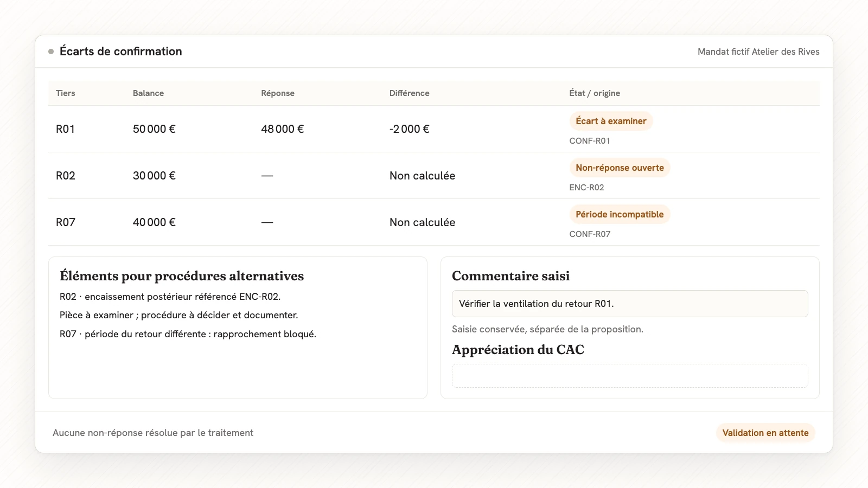Screen dimensions: 868x488
Task: Select the R01 tiers cell
Action: 65,129
